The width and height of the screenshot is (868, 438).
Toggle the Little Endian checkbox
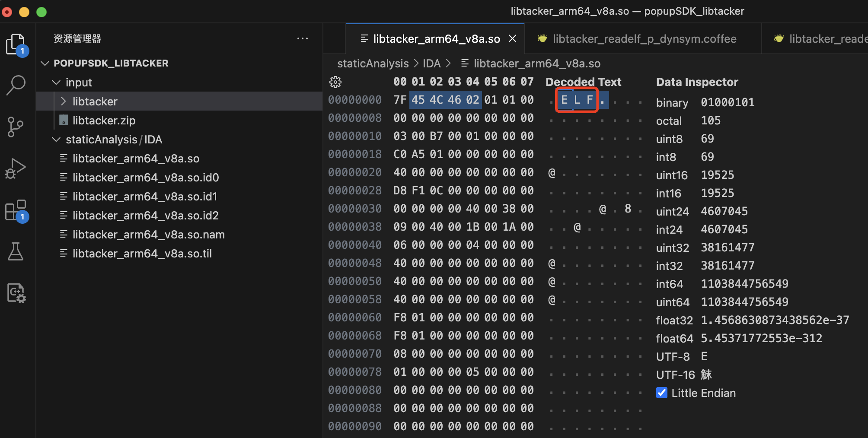(662, 393)
